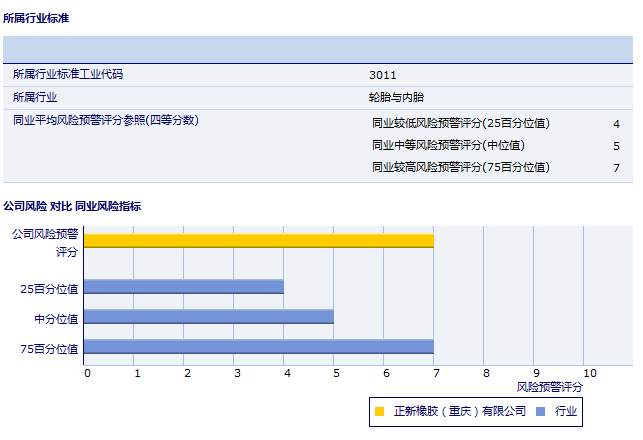Select 同业较高风险预警评分(75百分位值) text

[461, 167]
